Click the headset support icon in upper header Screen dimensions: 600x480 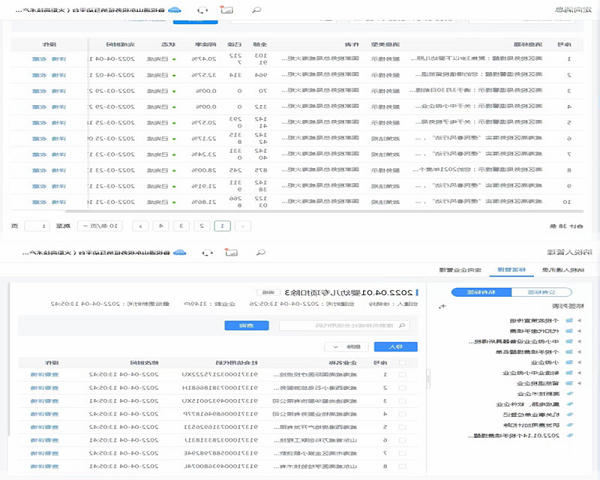pyautogui.click(x=202, y=10)
